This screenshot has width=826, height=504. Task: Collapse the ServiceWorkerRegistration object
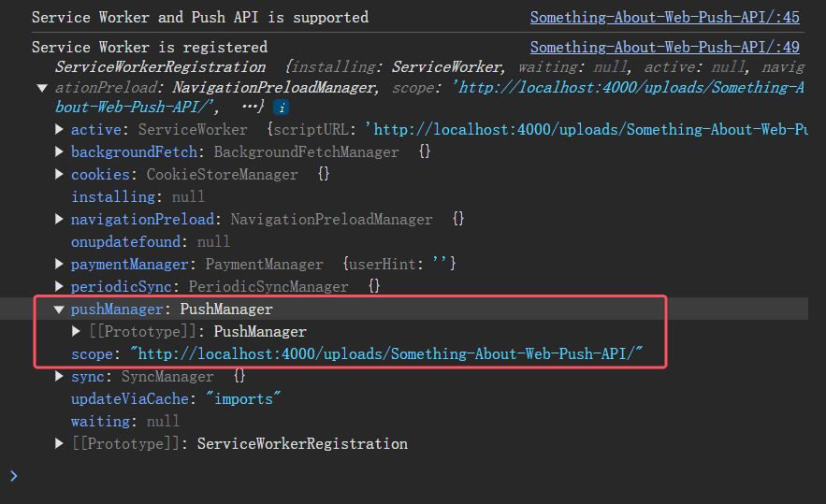tap(43, 88)
